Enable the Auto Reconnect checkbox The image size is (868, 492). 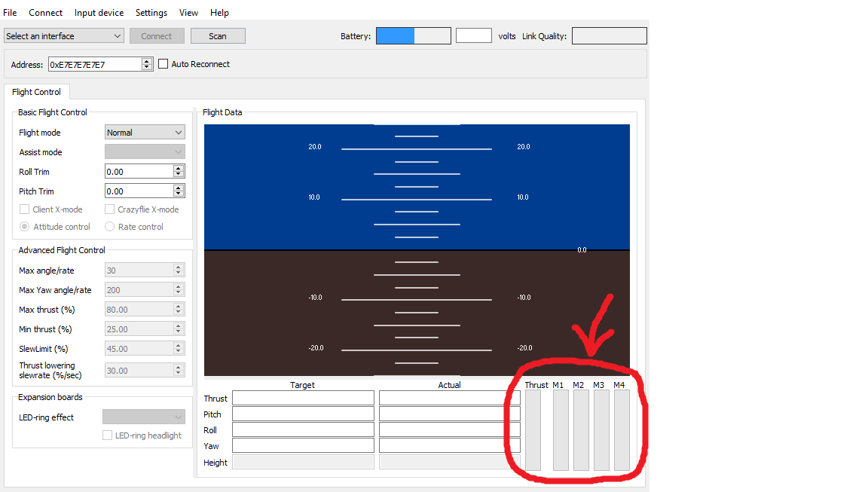click(164, 63)
